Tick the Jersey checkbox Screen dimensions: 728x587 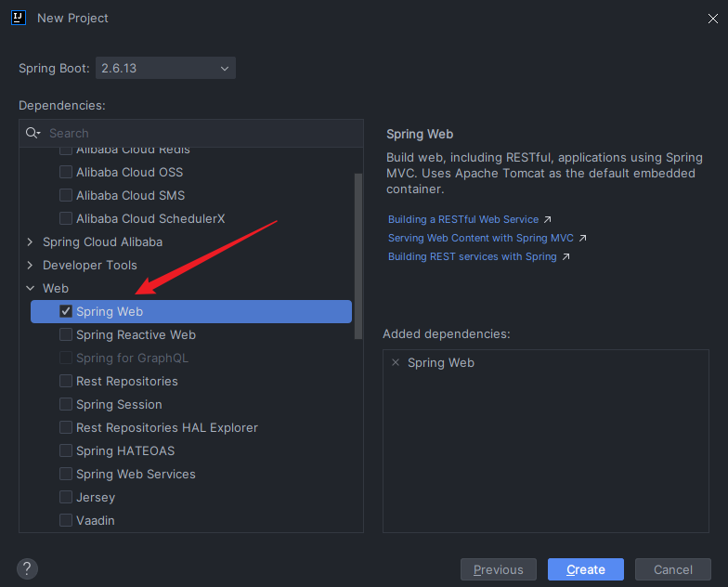(66, 497)
